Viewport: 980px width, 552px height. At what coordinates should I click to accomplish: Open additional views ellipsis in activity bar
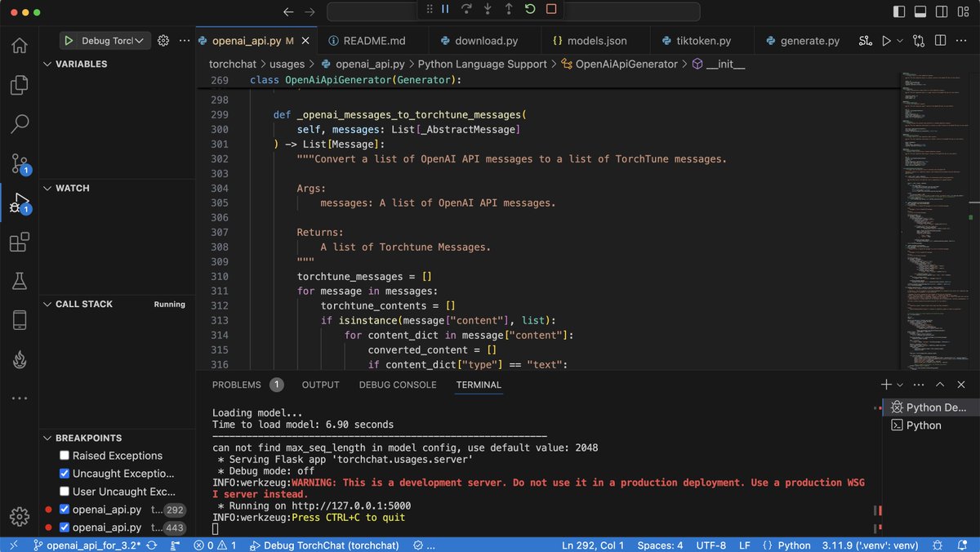point(20,398)
